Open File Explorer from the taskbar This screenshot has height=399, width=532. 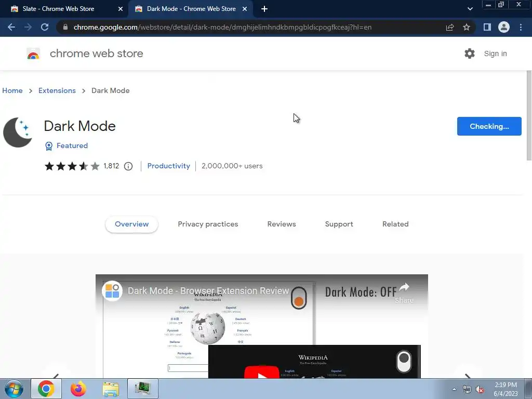pyautogui.click(x=111, y=389)
